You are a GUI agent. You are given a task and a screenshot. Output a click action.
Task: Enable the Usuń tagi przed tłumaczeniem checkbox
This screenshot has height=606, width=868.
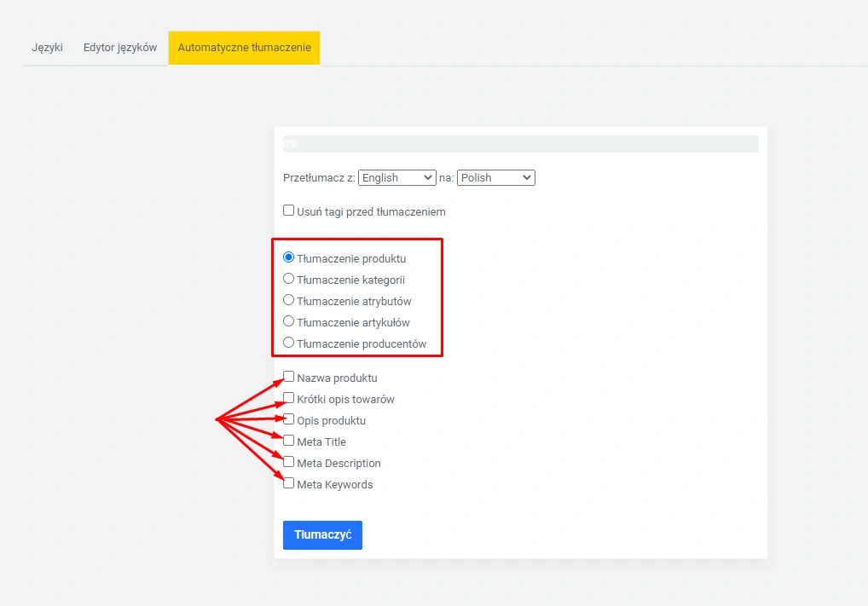click(289, 211)
